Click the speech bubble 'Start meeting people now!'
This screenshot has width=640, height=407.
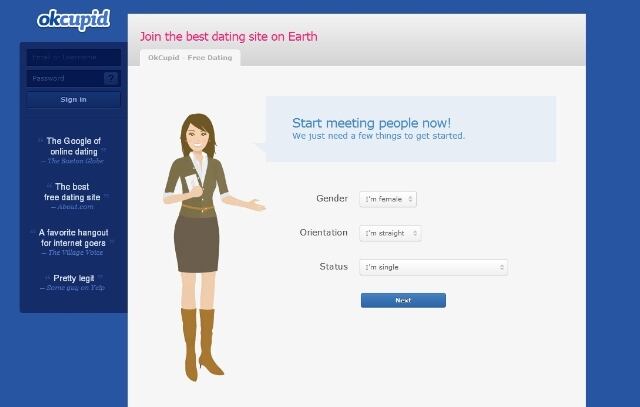click(x=410, y=128)
